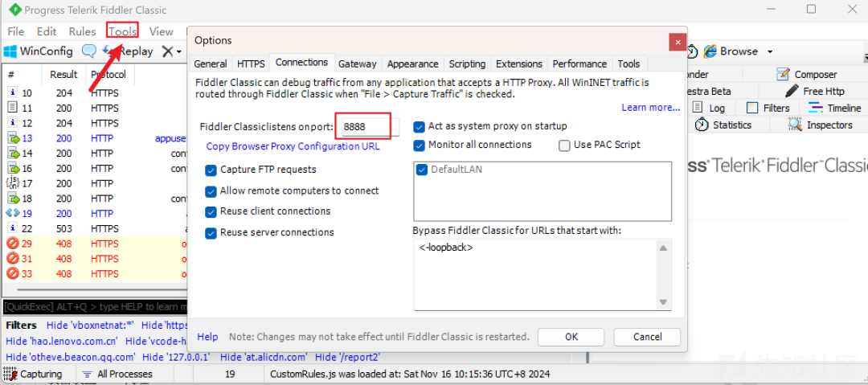Click the Help link in Options
Viewport: 868px width, 385px height.
pyautogui.click(x=207, y=337)
